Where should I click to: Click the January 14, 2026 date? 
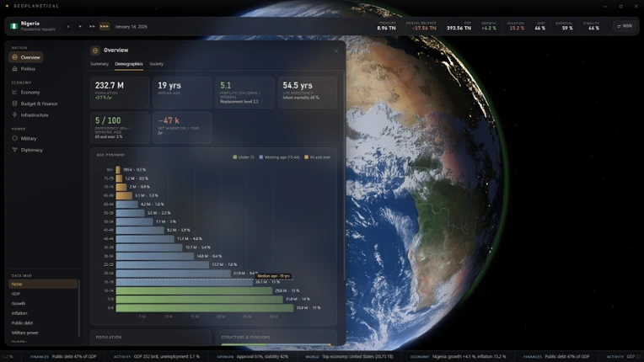(131, 27)
